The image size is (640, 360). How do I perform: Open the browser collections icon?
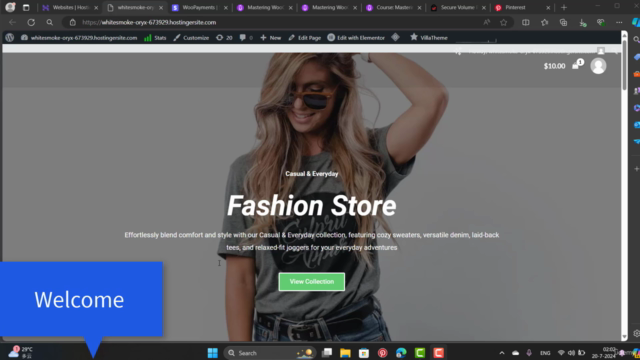point(563,22)
